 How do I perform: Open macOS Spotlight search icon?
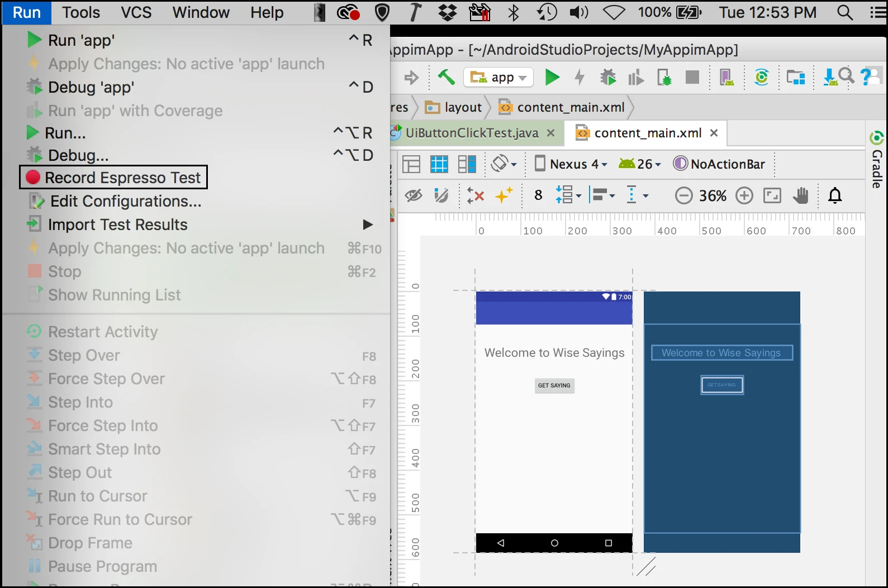844,12
